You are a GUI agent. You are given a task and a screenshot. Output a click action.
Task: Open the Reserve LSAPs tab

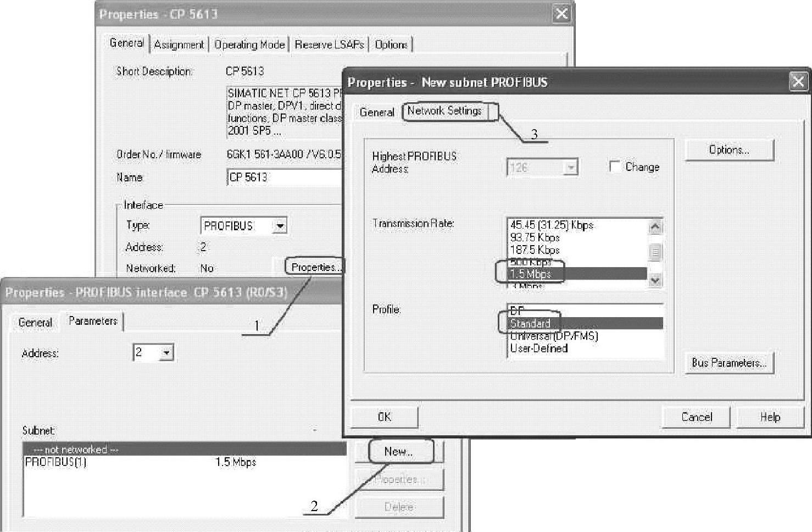pos(330,45)
